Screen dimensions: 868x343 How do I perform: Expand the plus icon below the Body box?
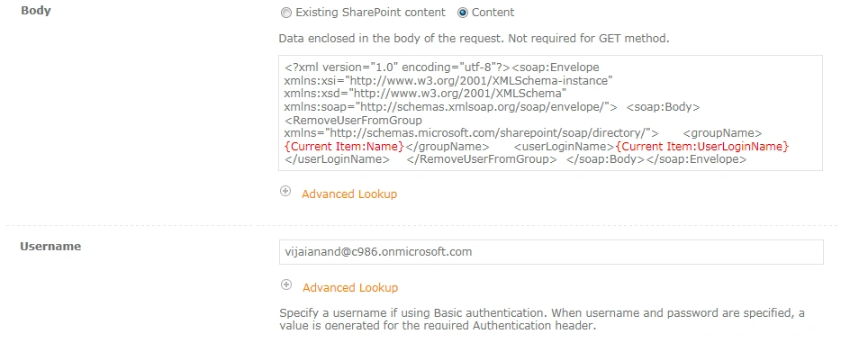285,192
